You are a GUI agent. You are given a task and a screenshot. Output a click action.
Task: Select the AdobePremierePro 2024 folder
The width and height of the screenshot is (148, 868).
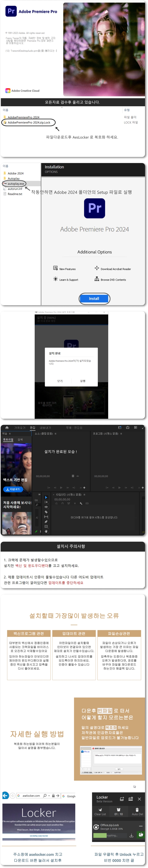point(23,117)
